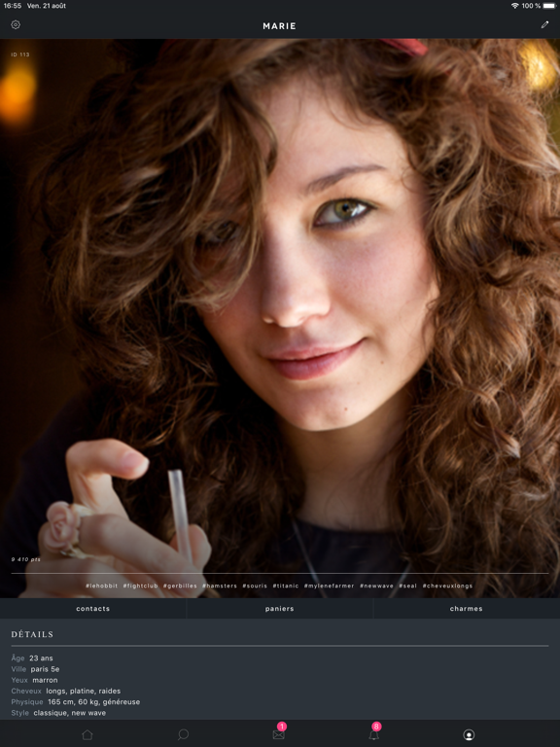Select the profile avatar tab icon

(x=469, y=734)
